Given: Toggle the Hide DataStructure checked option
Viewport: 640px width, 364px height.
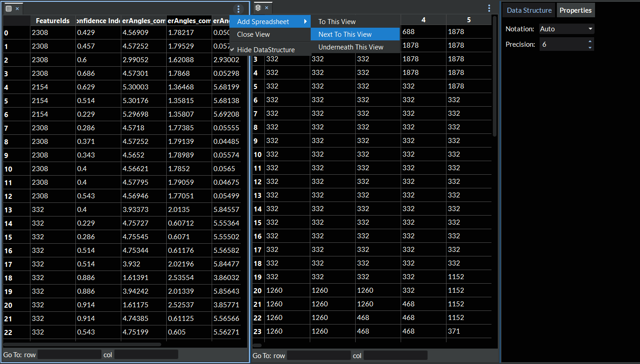Looking at the screenshot, I should coord(266,50).
